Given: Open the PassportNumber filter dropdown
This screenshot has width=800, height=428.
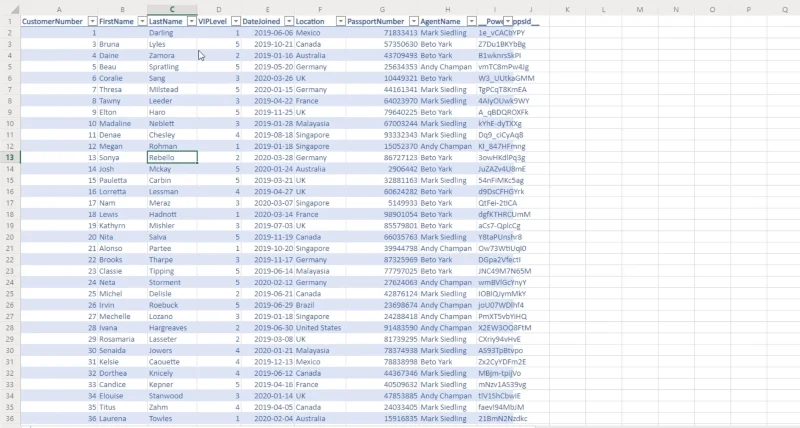Looking at the screenshot, I should (414, 21).
